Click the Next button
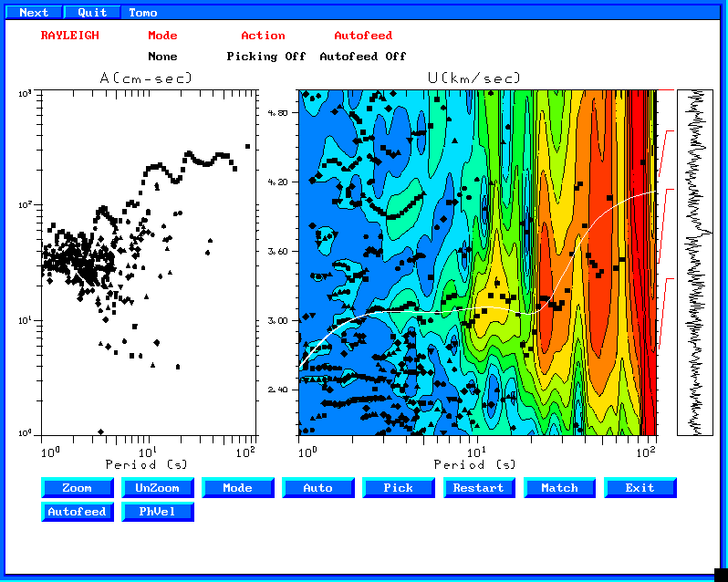 click(34, 13)
